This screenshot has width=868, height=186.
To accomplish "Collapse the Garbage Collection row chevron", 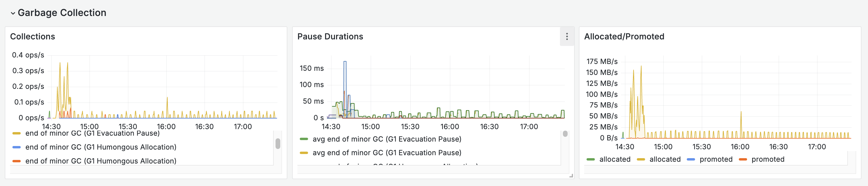I will point(13,13).
